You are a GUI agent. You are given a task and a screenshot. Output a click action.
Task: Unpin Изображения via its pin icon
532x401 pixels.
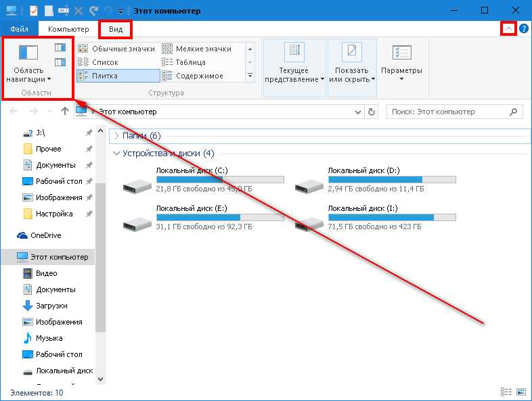tap(89, 197)
